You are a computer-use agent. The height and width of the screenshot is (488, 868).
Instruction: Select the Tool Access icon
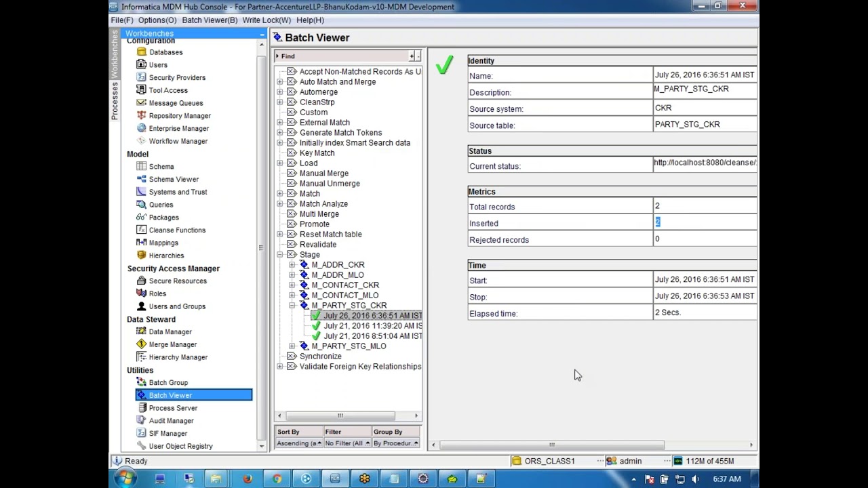[x=141, y=90]
